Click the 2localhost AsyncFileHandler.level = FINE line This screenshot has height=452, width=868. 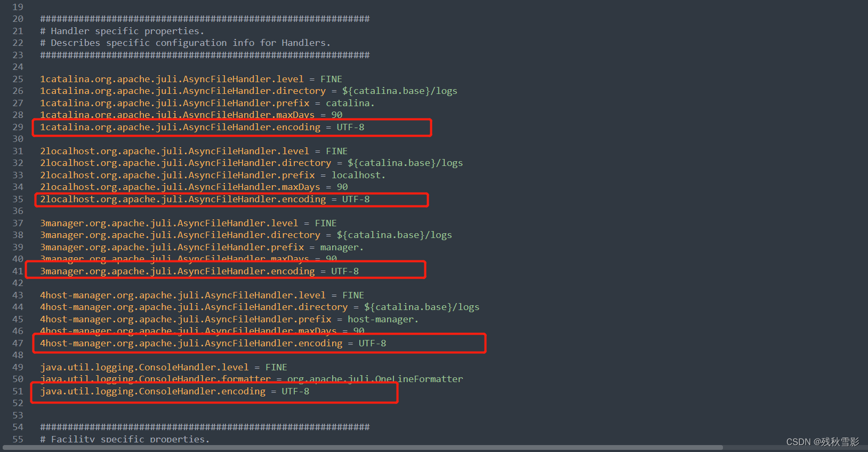coord(194,151)
